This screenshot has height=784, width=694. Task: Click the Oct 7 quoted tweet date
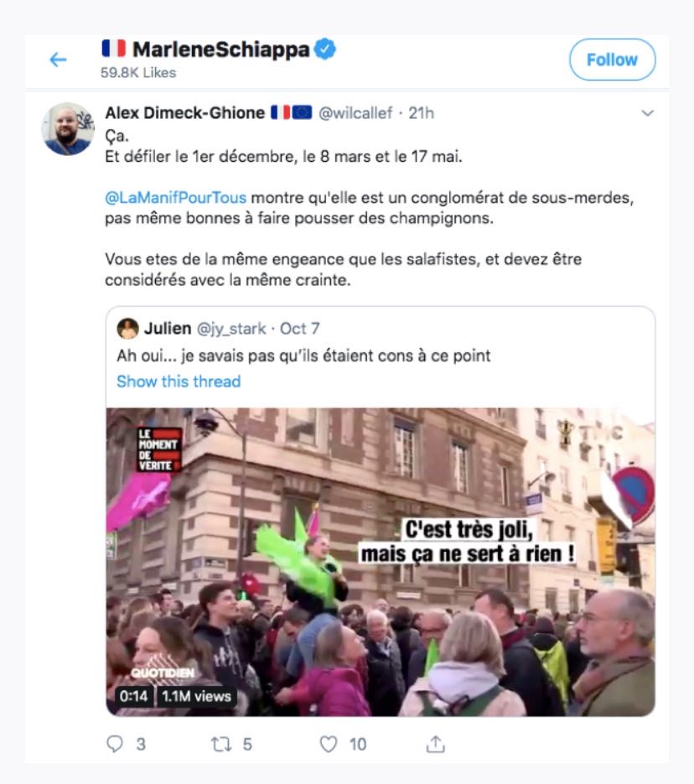point(299,329)
